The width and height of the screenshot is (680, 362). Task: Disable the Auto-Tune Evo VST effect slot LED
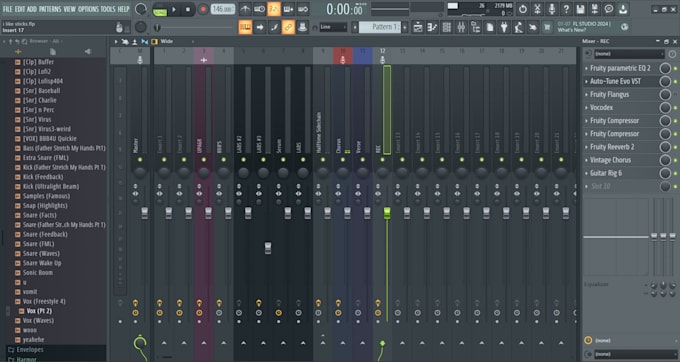pyautogui.click(x=675, y=82)
